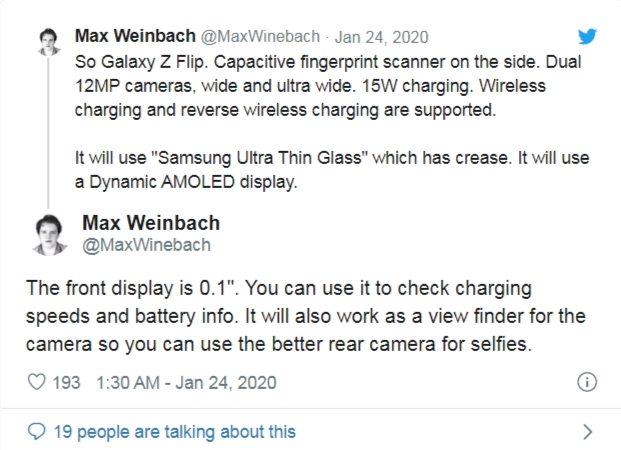Open the 1:30 AM - Jan 24, 2020 timestamp
Image resolution: width=621 pixels, height=450 pixels.
click(x=186, y=382)
